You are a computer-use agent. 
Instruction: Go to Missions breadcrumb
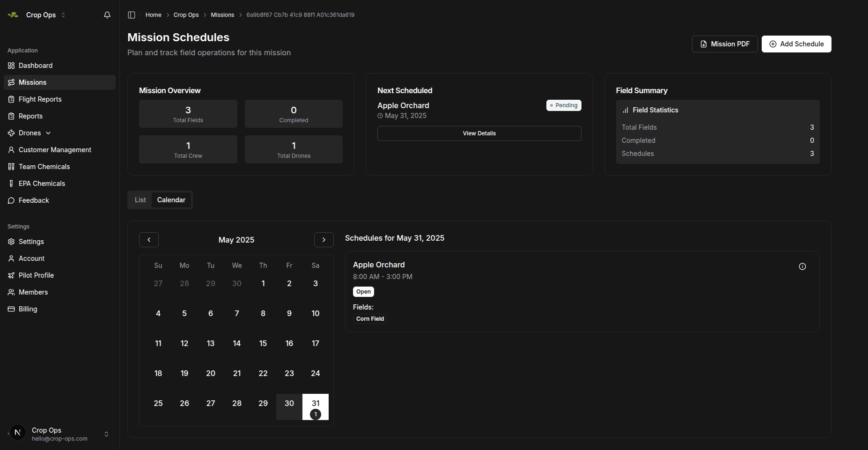(222, 15)
